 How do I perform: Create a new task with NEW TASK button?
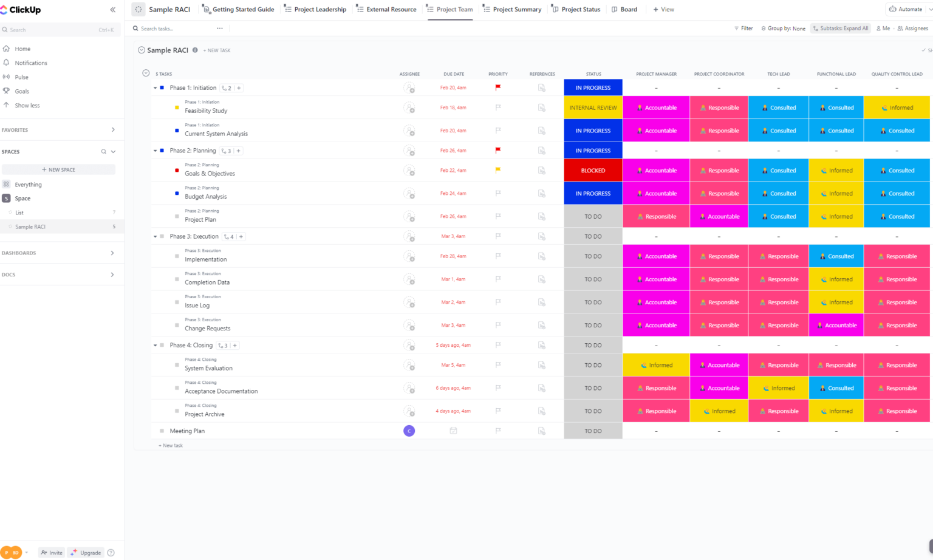(x=216, y=50)
